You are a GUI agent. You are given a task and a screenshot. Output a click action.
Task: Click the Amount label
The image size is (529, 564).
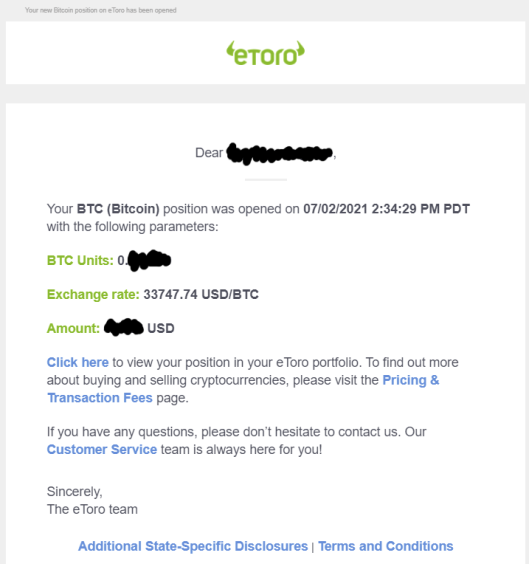pyautogui.click(x=73, y=328)
